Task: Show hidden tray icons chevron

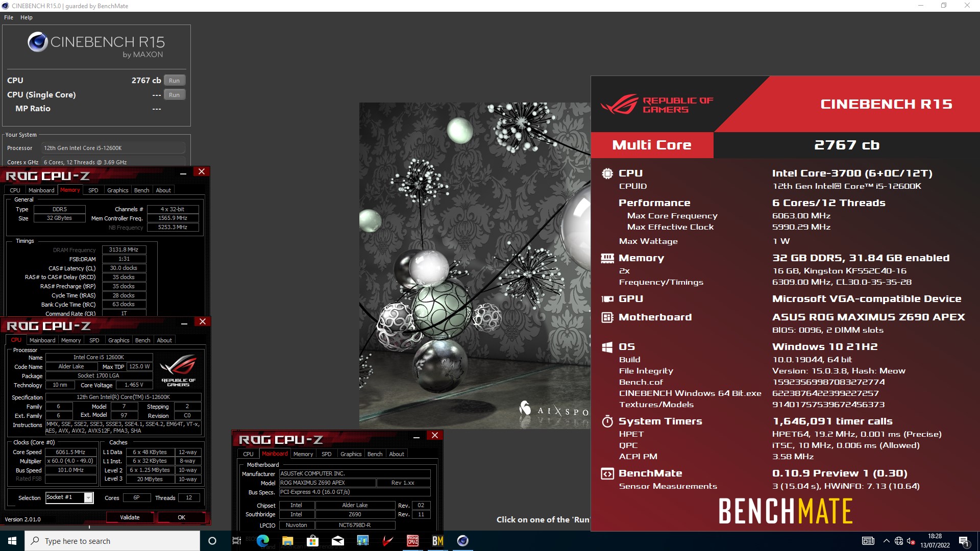Action: pos(886,541)
